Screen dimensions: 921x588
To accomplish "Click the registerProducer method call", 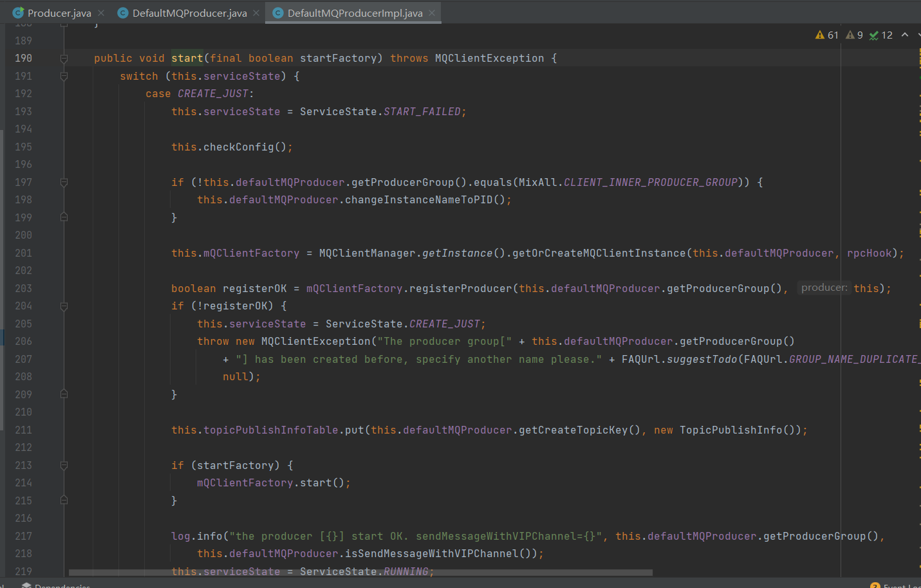I will click(460, 289).
